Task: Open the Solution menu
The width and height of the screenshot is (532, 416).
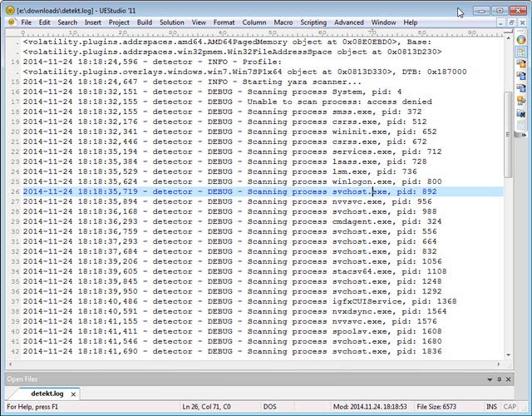Action: click(172, 22)
